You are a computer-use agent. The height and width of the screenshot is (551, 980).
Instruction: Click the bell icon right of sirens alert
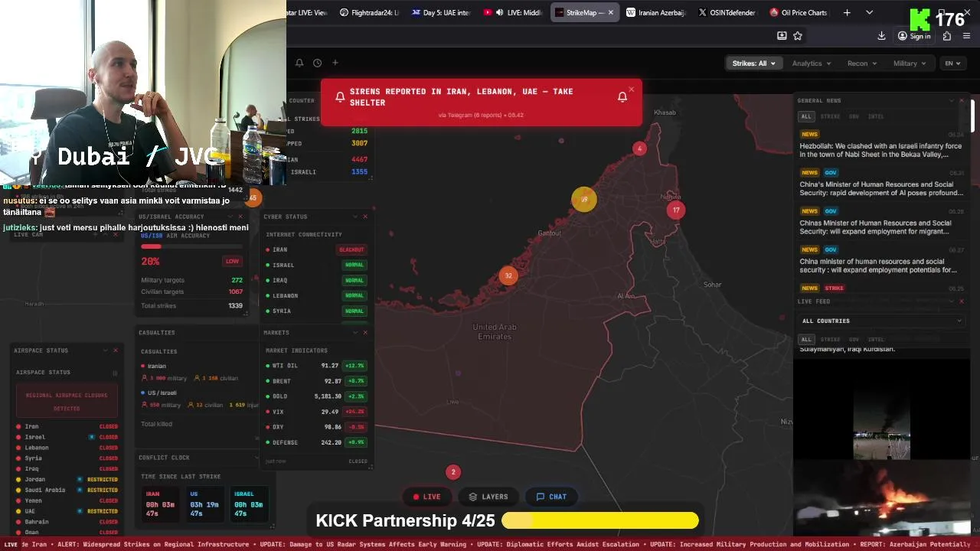622,97
